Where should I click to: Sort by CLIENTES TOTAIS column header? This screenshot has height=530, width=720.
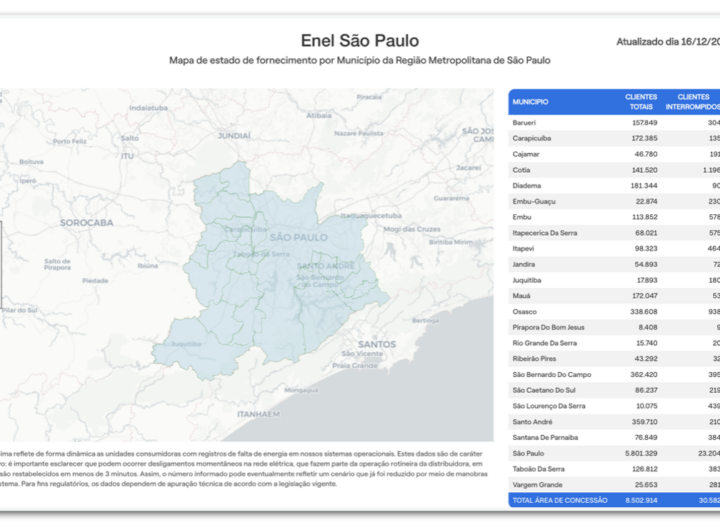pos(641,102)
